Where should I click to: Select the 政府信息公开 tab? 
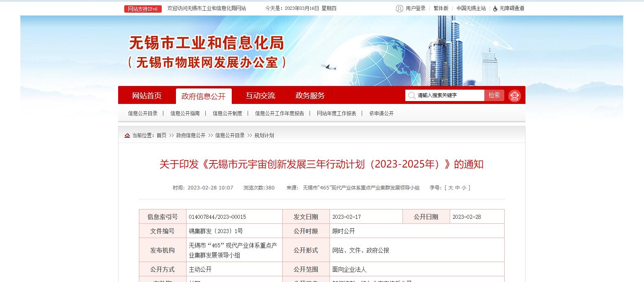click(x=203, y=96)
